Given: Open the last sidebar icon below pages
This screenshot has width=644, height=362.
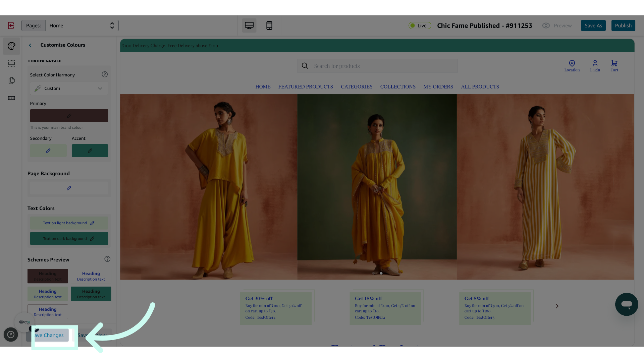Looking at the screenshot, I should pyautogui.click(x=11, y=98).
